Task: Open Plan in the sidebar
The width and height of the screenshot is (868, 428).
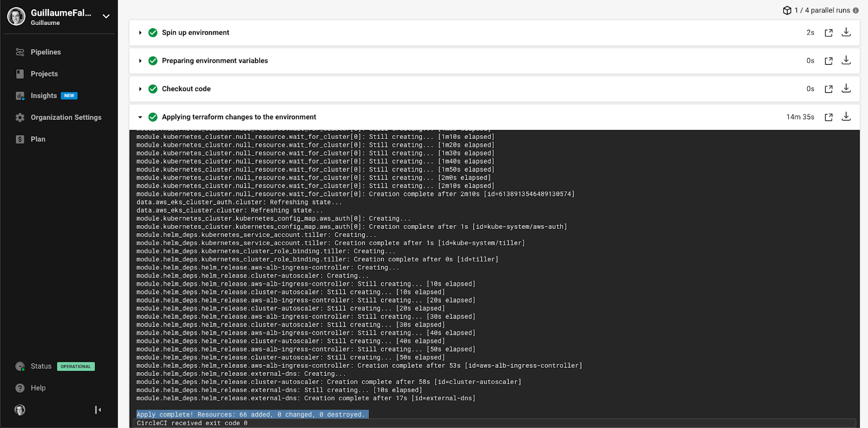Action: point(38,139)
